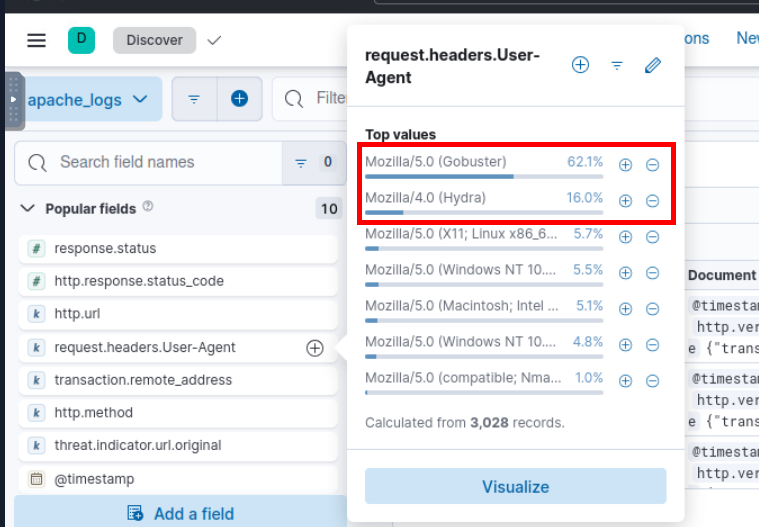Viewport: 759px width, 527px height.
Task: Click the Hydra distribution progress bar
Action: (x=484, y=212)
